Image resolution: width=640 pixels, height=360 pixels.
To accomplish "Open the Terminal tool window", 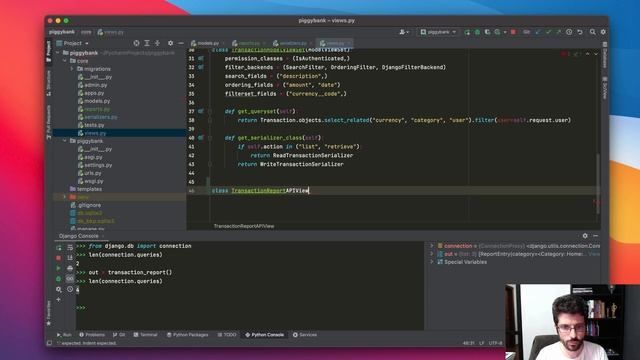I will [x=145, y=335].
